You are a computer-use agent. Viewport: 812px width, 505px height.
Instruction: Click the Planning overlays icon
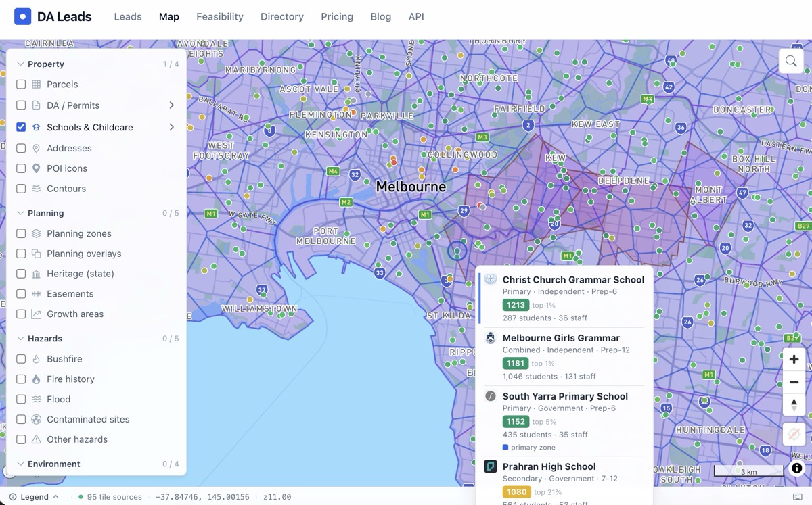click(x=37, y=254)
